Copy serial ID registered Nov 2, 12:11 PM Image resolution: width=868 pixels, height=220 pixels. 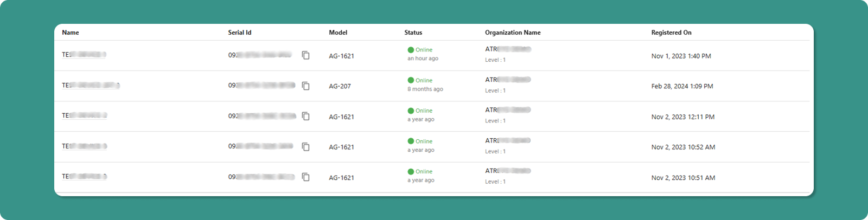pos(306,117)
